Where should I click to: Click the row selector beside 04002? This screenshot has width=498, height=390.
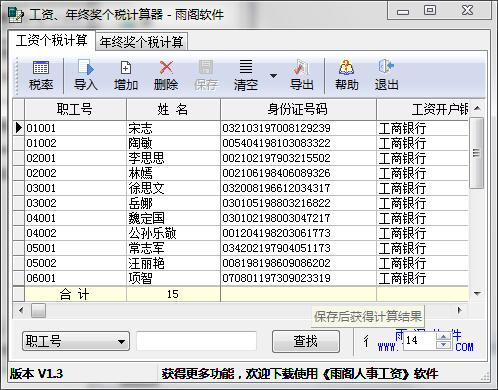click(x=19, y=233)
